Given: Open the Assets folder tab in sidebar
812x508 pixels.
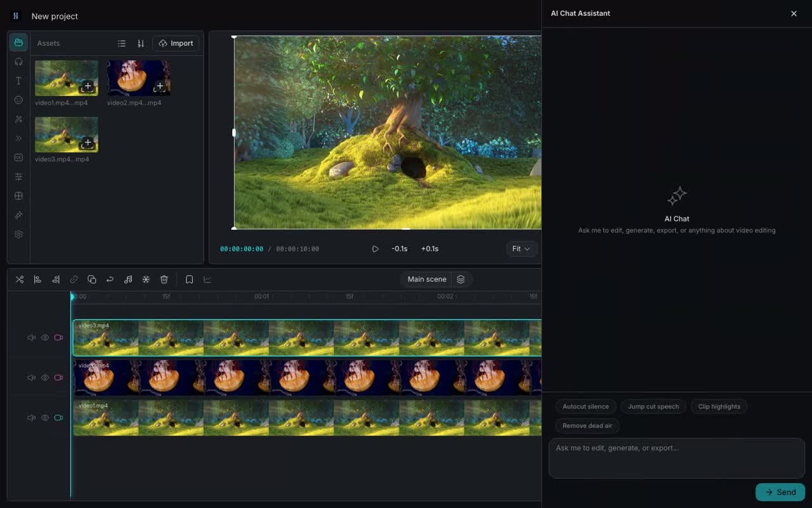Looking at the screenshot, I should point(18,43).
